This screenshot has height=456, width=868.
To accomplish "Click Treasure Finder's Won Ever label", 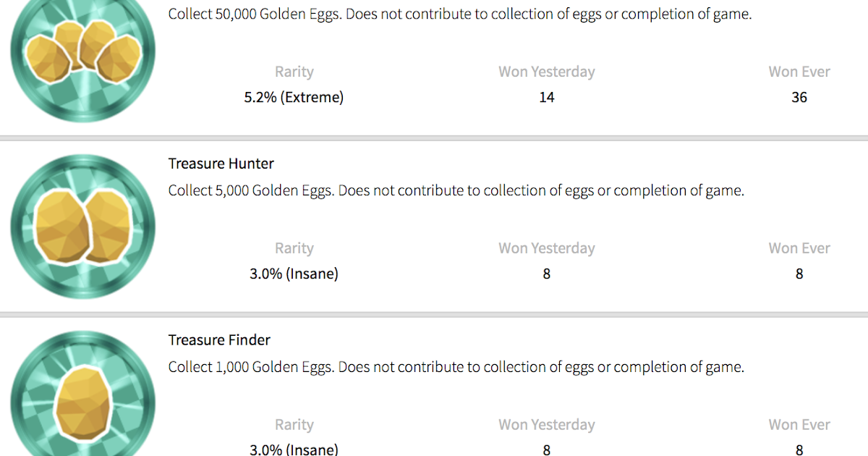I will coord(799,425).
